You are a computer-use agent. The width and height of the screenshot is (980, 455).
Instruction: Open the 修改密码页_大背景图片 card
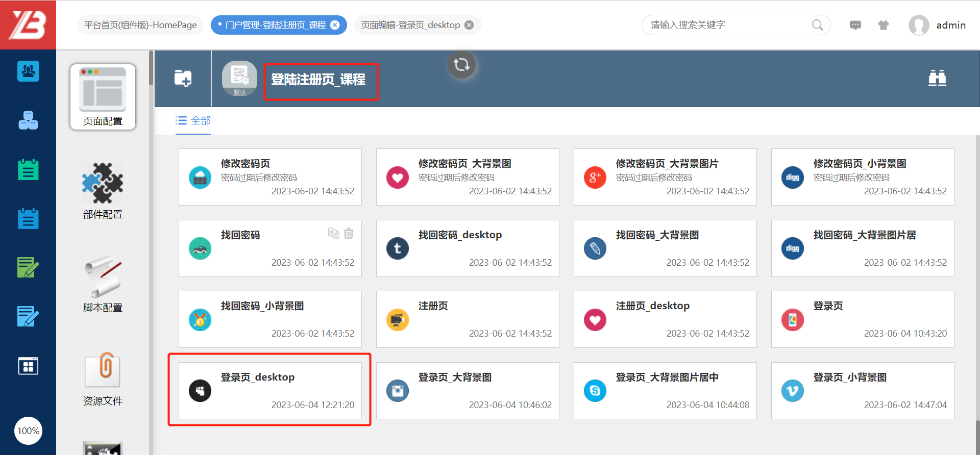(665, 177)
